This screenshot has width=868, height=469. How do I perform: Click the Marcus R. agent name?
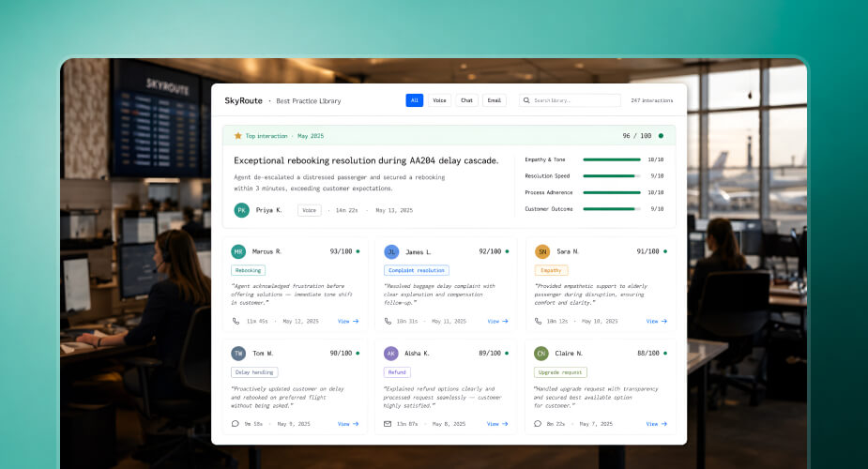click(x=266, y=251)
